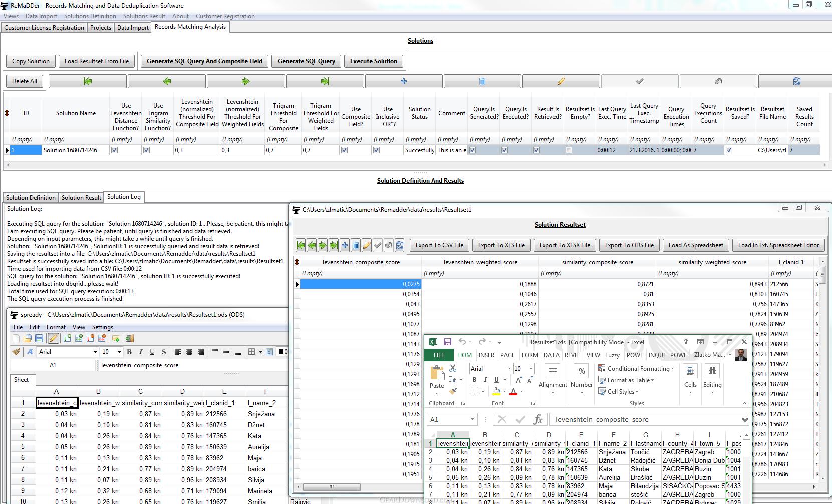Toggle Result Is Retrieved checkbox
The image size is (832, 504).
(x=537, y=150)
